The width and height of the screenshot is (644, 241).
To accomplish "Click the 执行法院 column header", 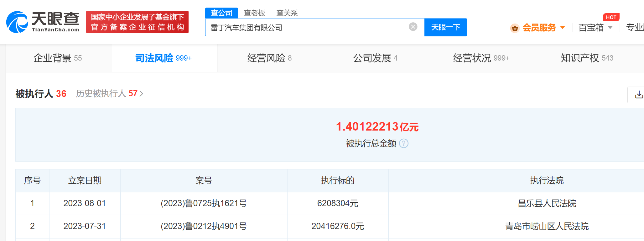I will 547,180.
